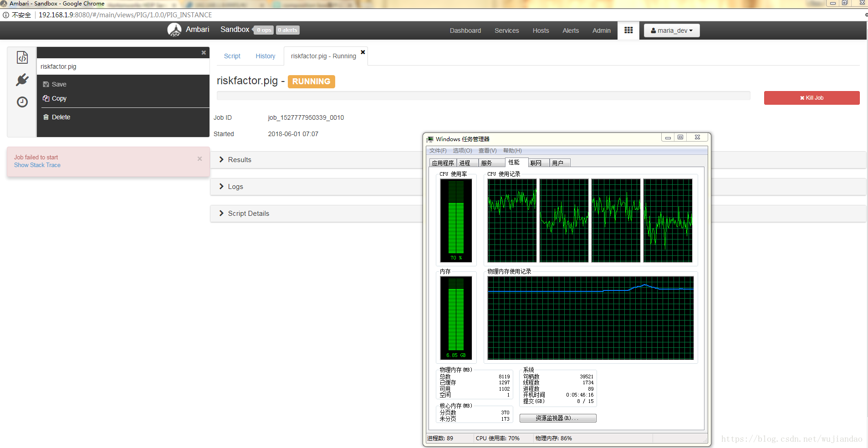Click the riskfactor.pig script name field

(x=123, y=66)
